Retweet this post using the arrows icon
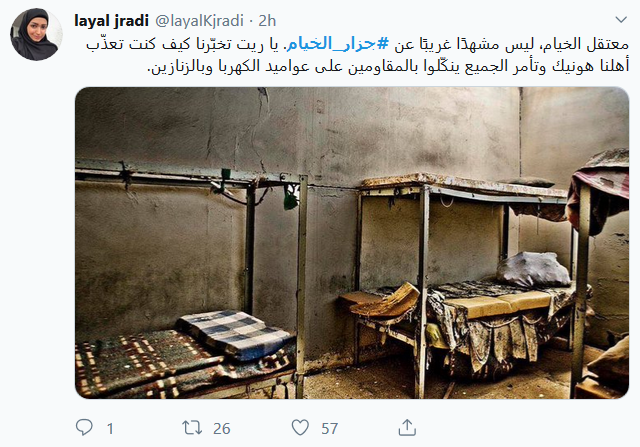This screenshot has height=447, width=640. point(192,427)
